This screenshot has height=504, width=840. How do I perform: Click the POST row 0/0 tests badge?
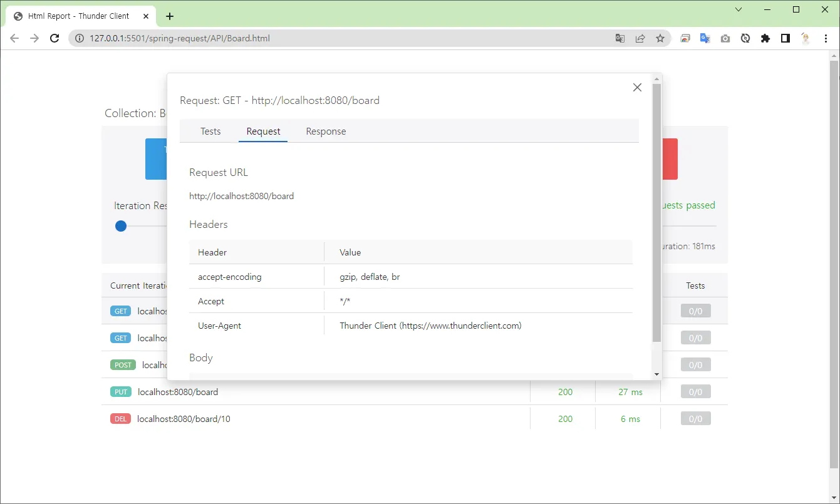point(695,365)
